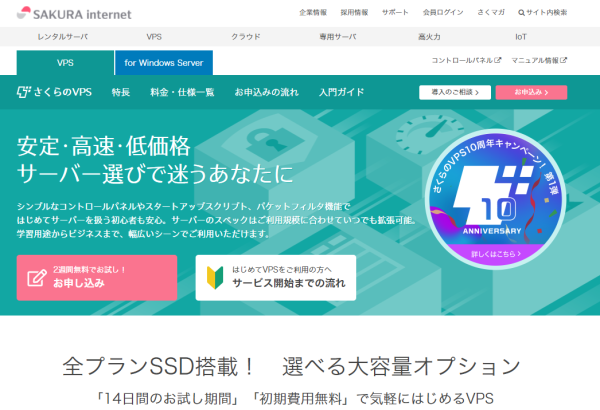Visit さくマガ link

[491, 13]
